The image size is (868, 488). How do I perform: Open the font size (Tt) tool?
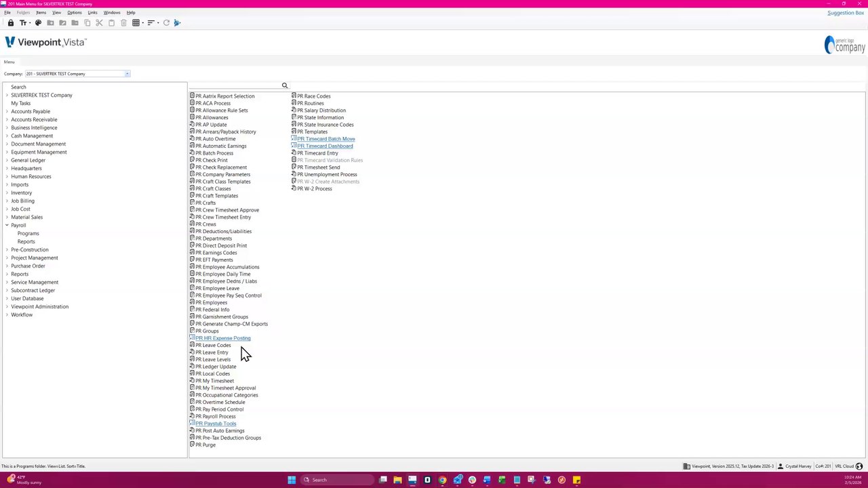tap(22, 23)
